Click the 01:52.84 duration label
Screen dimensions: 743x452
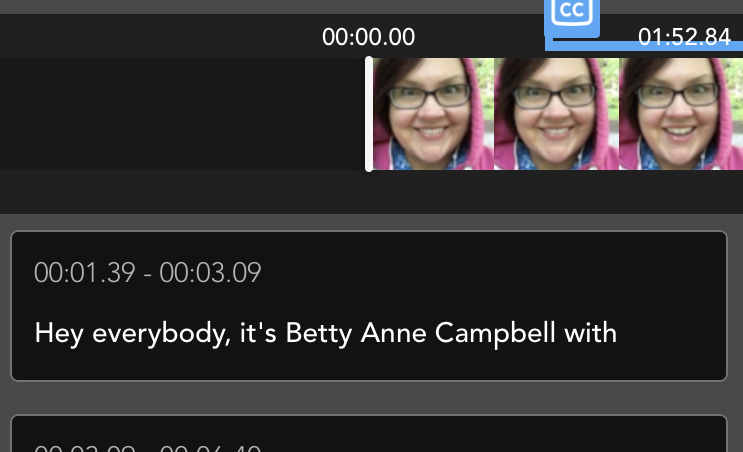(x=684, y=37)
